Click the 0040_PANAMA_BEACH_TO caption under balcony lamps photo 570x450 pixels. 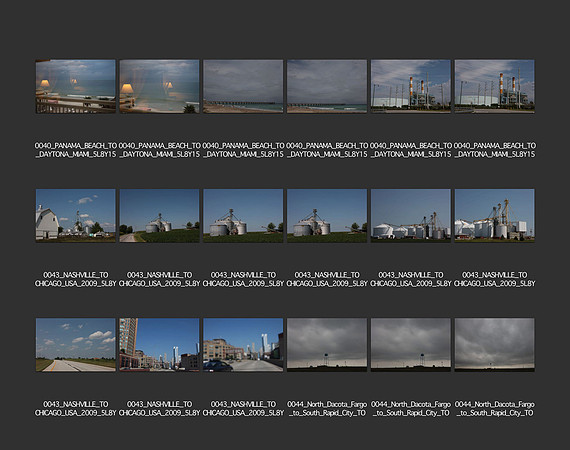point(76,150)
